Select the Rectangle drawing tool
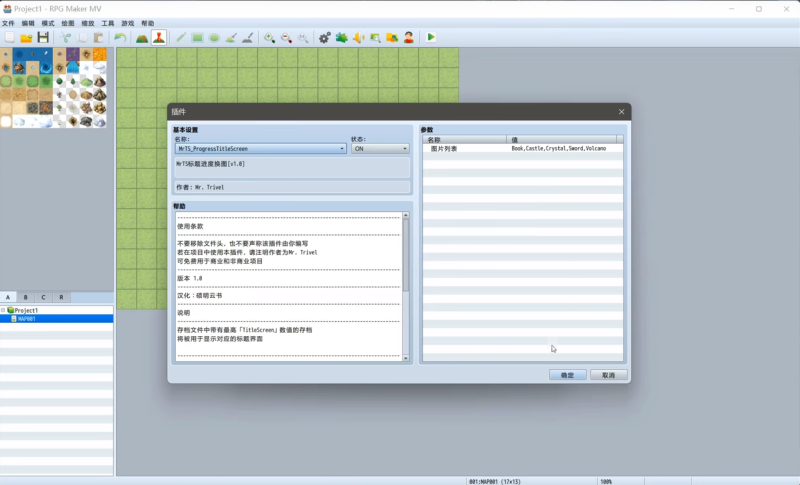The width and height of the screenshot is (800, 485). click(x=197, y=37)
